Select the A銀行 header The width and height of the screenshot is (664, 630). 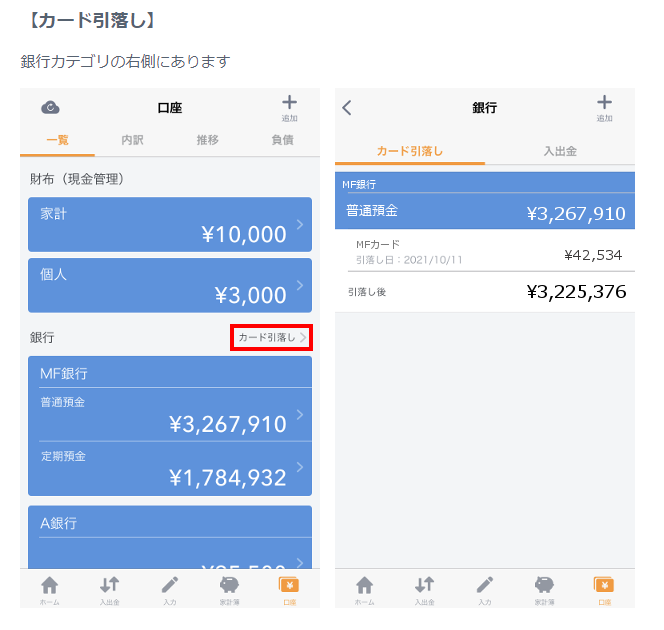tap(170, 522)
